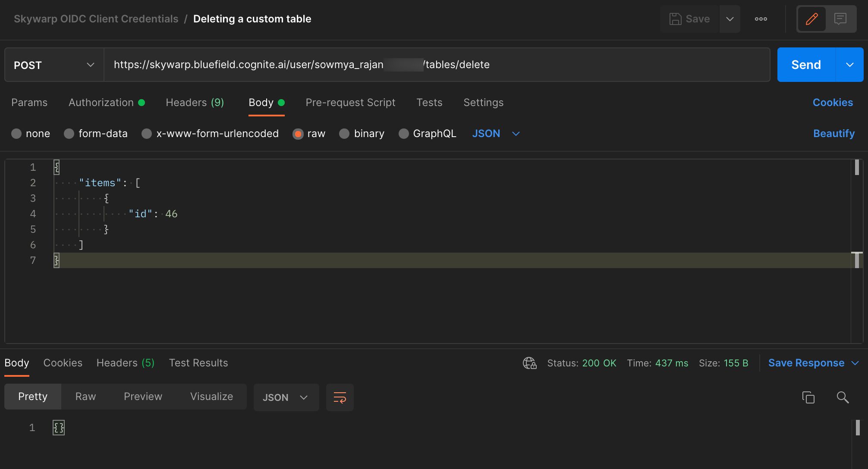Open the Tests tab
868x469 pixels.
pos(429,103)
